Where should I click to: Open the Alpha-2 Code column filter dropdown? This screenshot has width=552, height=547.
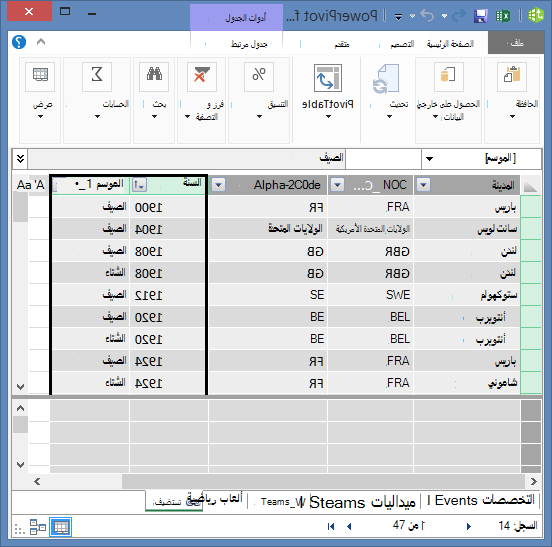(218, 184)
